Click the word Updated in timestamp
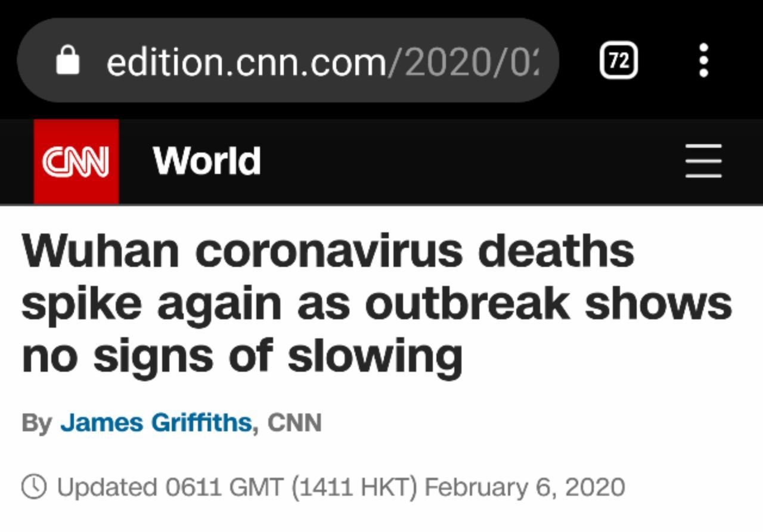763x532 pixels. click(107, 487)
